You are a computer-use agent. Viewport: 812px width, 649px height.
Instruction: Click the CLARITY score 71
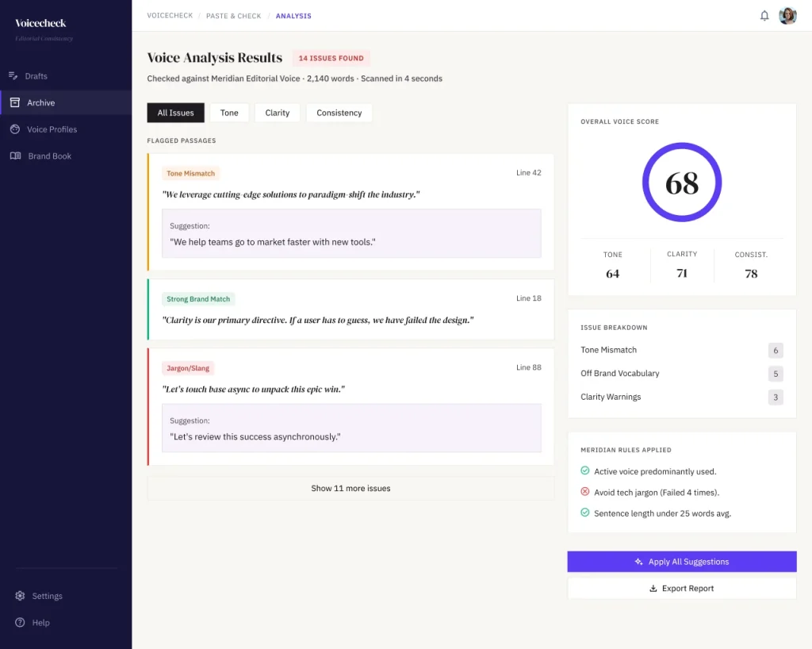(682, 273)
